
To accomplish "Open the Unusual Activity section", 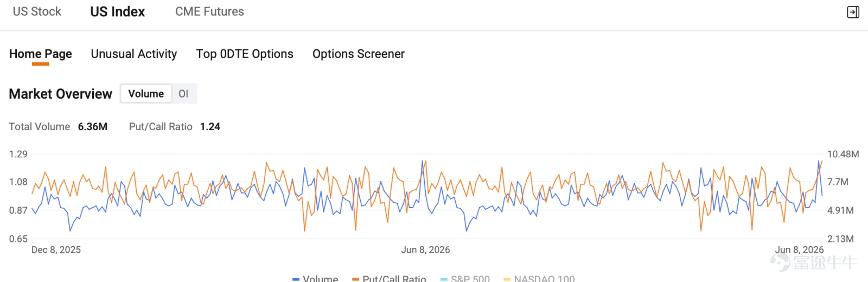I will coord(134,54).
